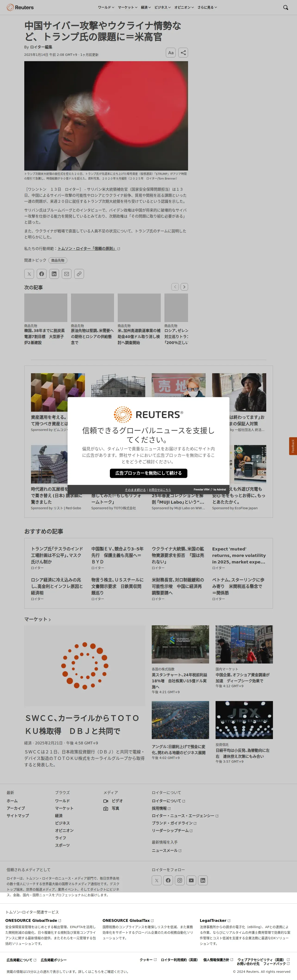This screenshot has height=980, width=297.
Task: Open ニュースメール footer link
Action: pos(166,850)
